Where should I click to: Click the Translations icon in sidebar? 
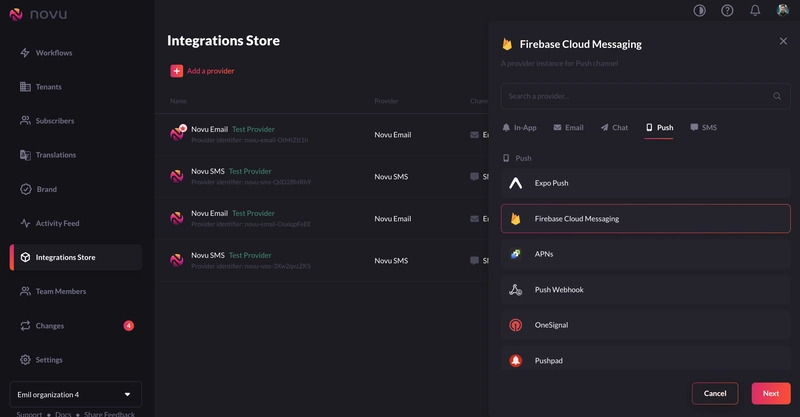25,155
